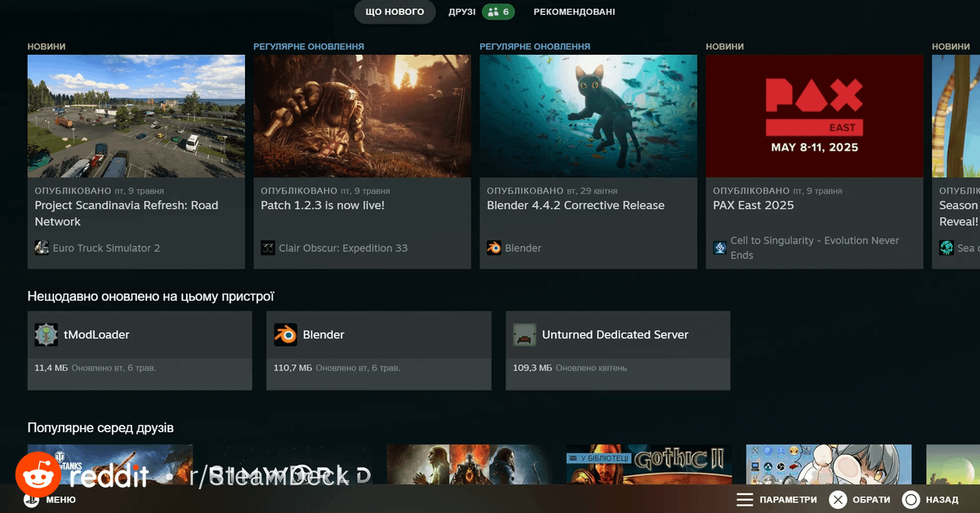The height and width of the screenshot is (513, 980).
Task: Click the PAX East 2025 headline
Action: [x=753, y=205]
